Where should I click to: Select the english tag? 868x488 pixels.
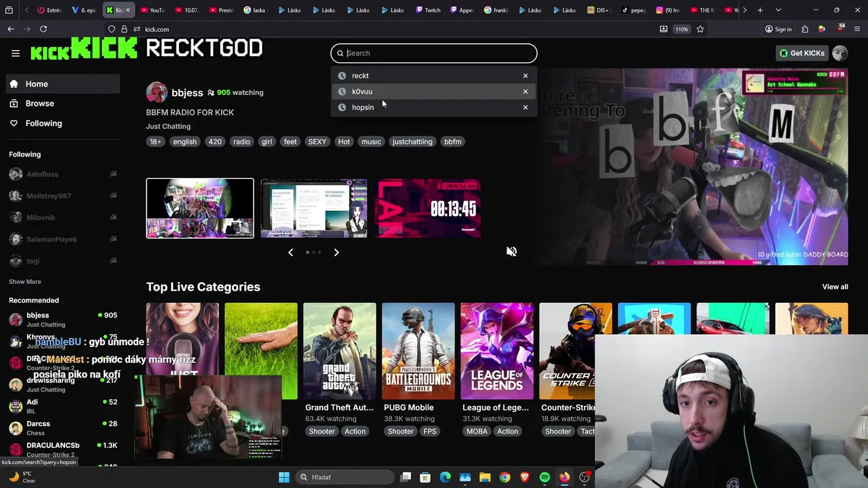(184, 142)
